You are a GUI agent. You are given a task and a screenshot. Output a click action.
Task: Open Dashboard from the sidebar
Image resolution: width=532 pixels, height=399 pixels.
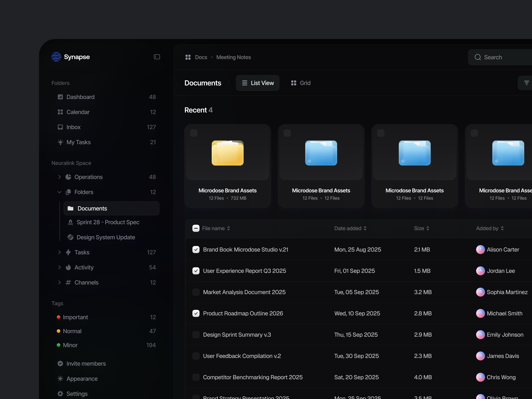click(80, 97)
